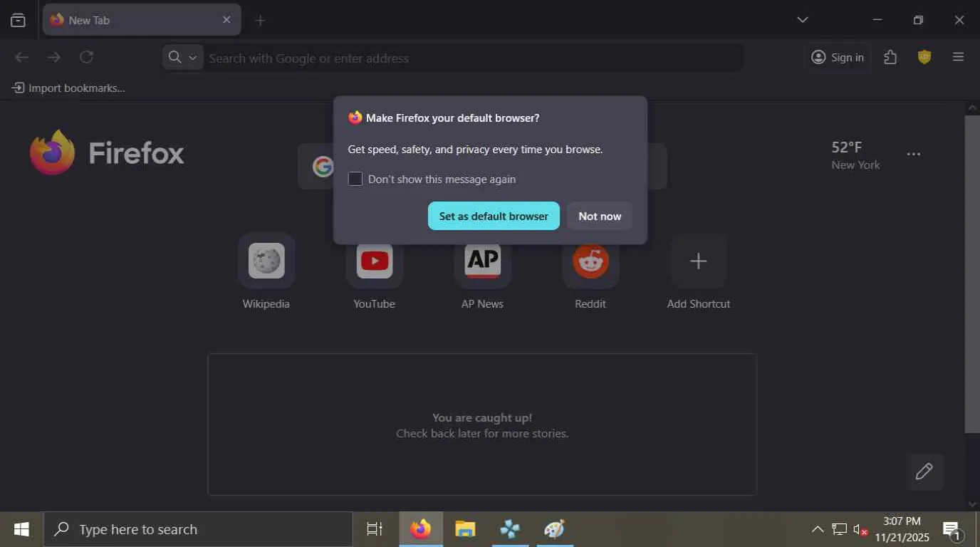Open the Paint app on the taskbar
This screenshot has width=980, height=547.
click(553, 529)
